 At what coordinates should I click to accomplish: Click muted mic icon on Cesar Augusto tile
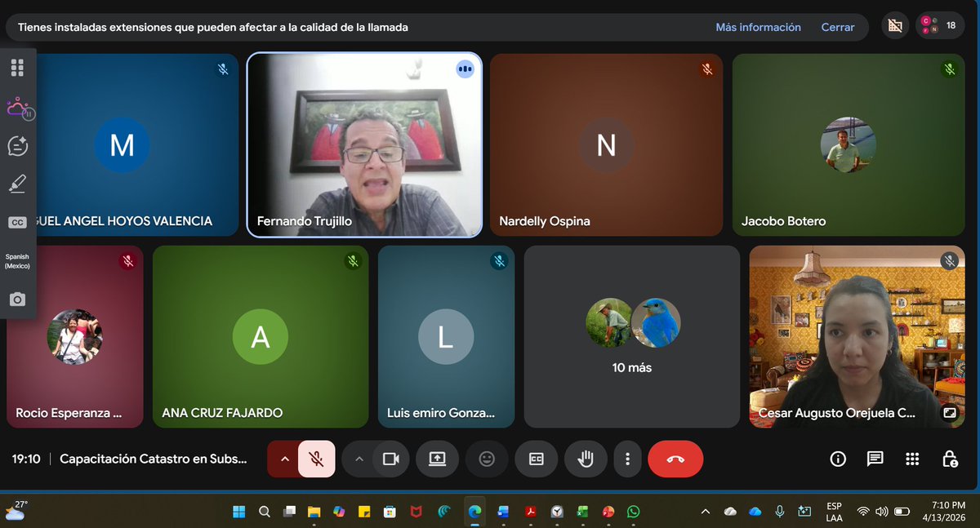point(949,261)
